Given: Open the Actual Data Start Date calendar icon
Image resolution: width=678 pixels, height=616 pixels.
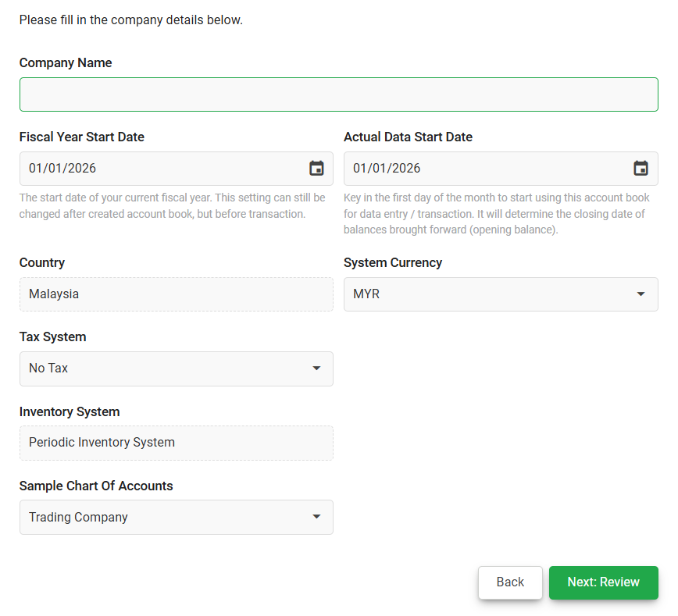Looking at the screenshot, I should tap(641, 168).
